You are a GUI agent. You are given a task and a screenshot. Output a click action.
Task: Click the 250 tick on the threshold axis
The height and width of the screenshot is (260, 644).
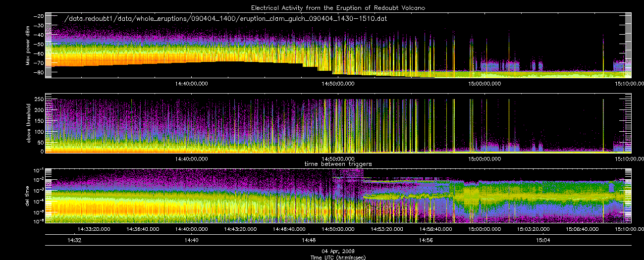(39, 99)
